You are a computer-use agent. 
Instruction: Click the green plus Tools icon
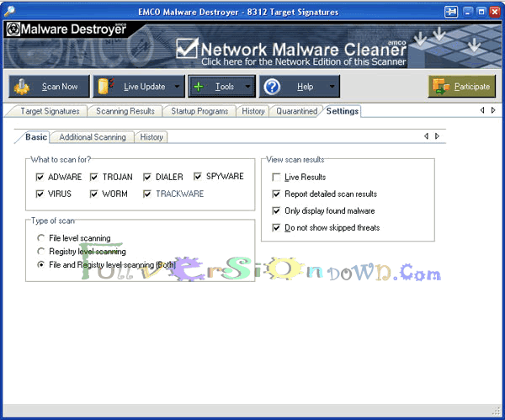[x=199, y=87]
